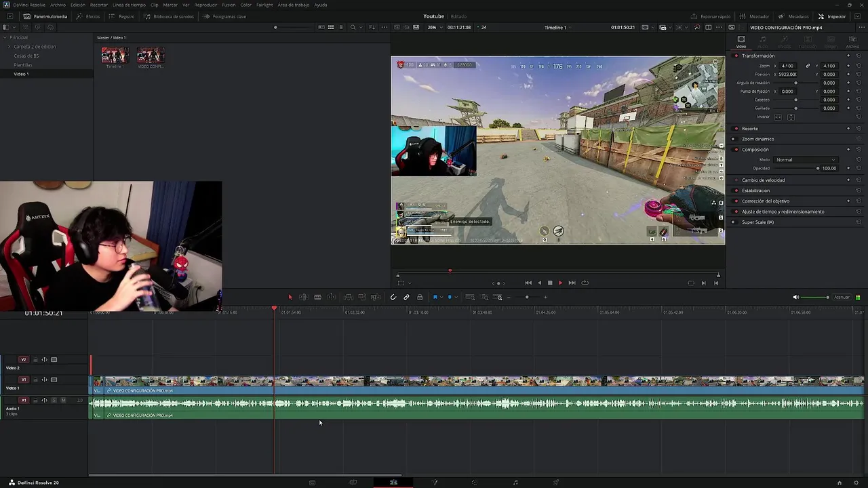Open the Archivo menu

point(58,5)
